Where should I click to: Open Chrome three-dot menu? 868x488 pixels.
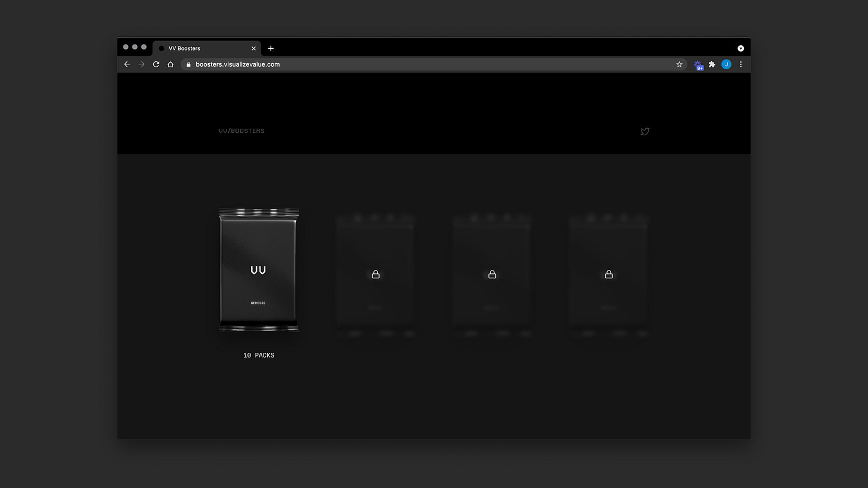(740, 64)
